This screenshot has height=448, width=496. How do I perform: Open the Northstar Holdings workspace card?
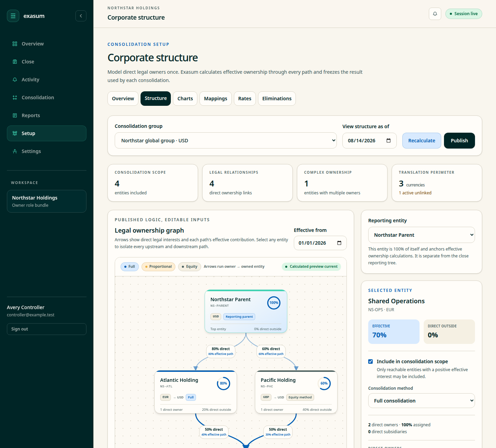click(x=46, y=201)
